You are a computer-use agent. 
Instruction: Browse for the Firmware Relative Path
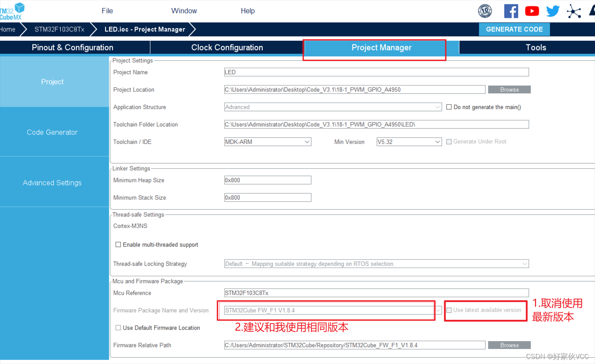[509, 345]
